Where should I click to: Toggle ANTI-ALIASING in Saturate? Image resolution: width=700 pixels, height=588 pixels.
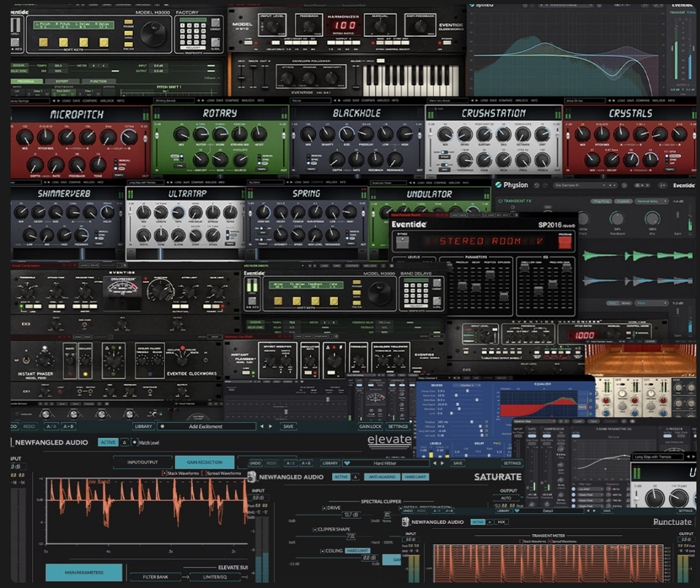tap(382, 477)
